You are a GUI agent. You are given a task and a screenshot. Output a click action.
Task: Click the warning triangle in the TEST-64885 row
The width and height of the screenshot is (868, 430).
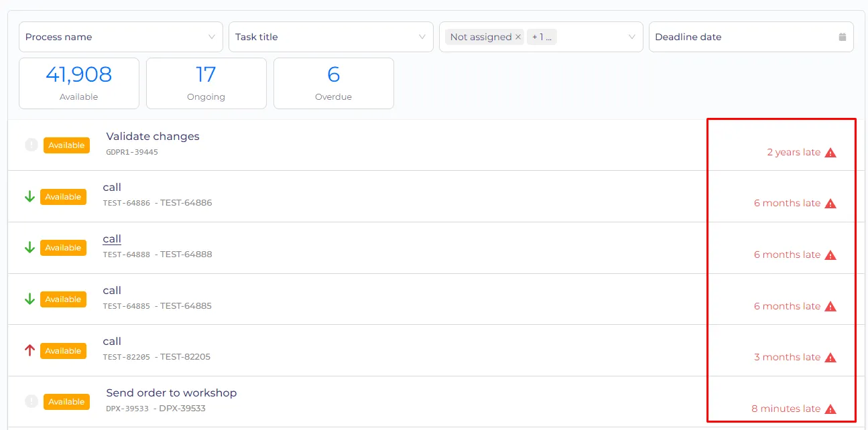[x=830, y=306]
